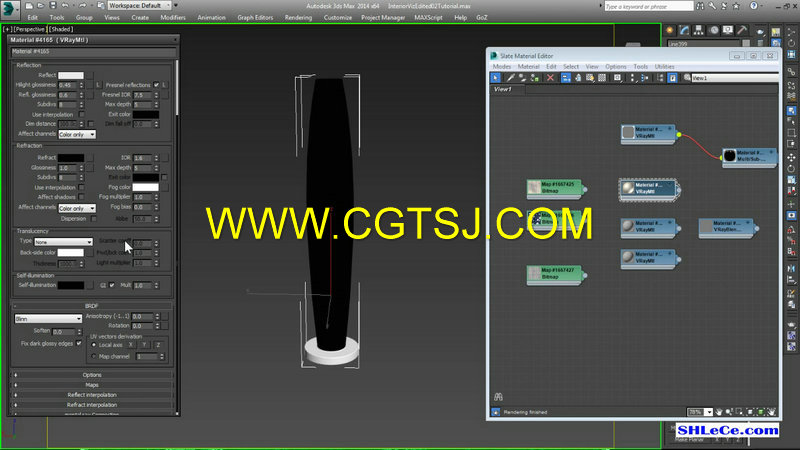
Task: Show background in preview checker icon
Action: pos(602,78)
